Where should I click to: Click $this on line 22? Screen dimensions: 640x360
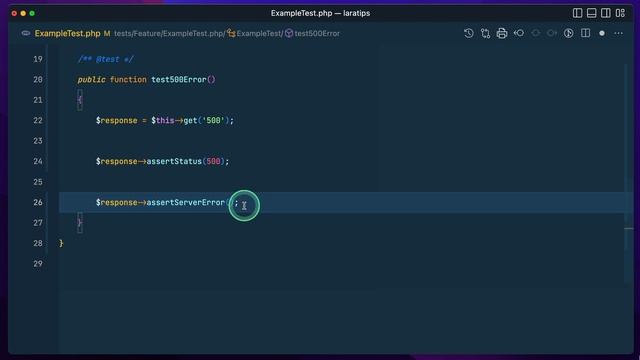pos(162,120)
